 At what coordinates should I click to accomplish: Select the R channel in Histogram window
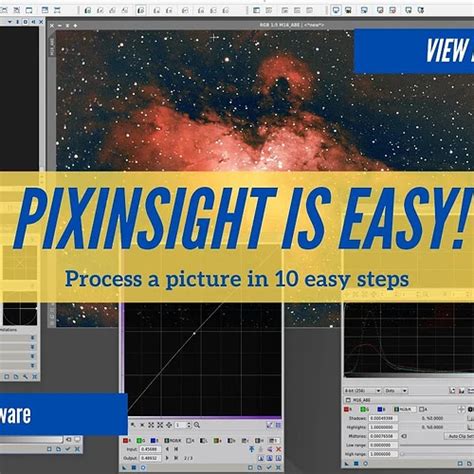click(348, 409)
